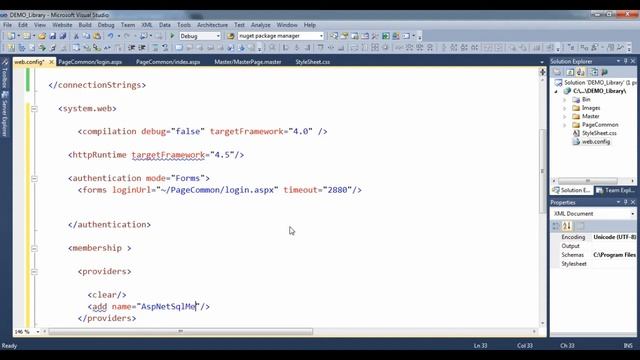Open the File menu
Viewport: 640px width, 360px height.
(7, 25)
